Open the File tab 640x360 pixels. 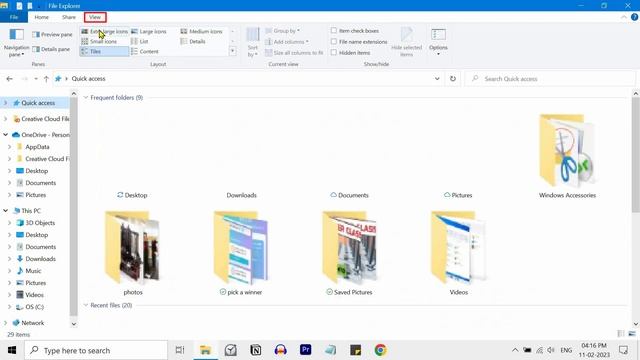(x=14, y=17)
